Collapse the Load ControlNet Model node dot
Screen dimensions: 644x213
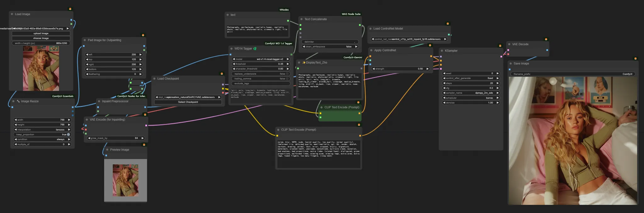click(x=370, y=29)
